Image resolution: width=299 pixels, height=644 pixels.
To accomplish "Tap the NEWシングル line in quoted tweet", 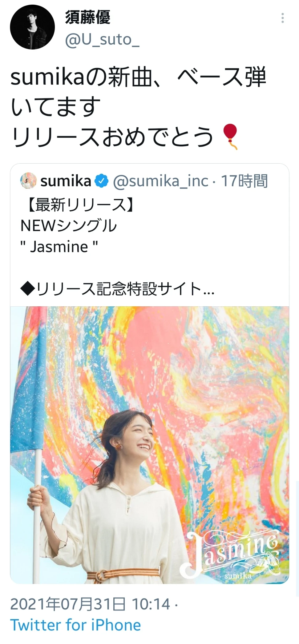I will click(69, 226).
